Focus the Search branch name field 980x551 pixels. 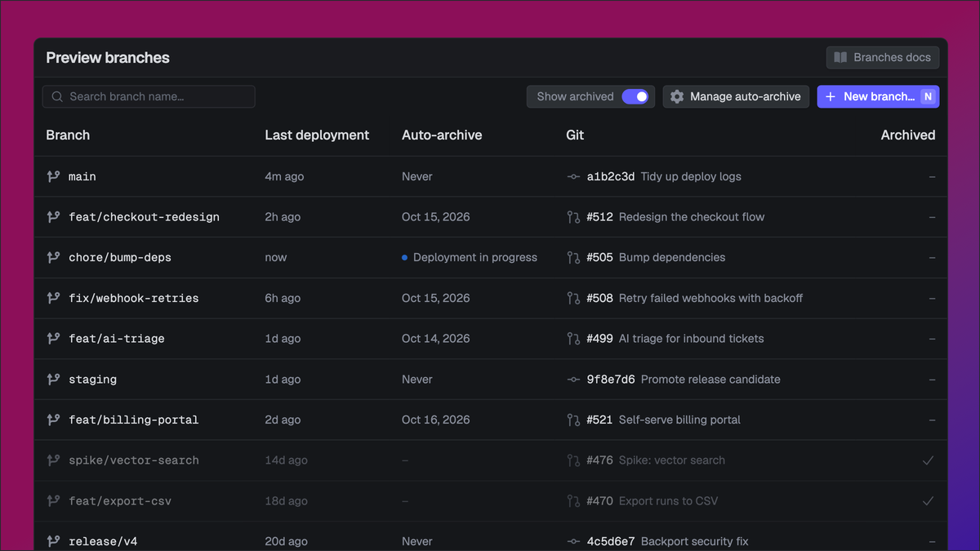[149, 96]
